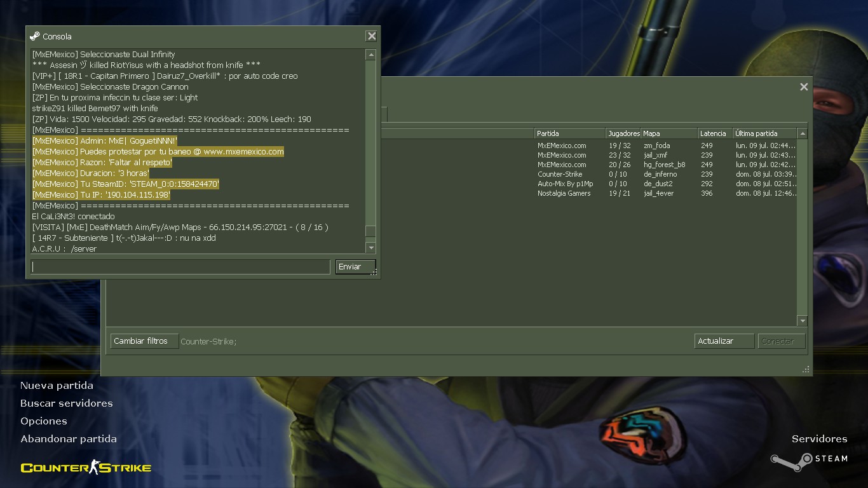The image size is (868, 488).
Task: Click the www.mxemexico.com ban protest line
Action: point(158,152)
